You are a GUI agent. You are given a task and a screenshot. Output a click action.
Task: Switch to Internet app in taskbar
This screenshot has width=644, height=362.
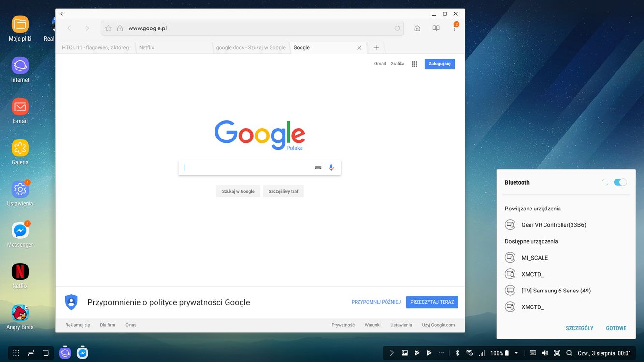(x=65, y=353)
